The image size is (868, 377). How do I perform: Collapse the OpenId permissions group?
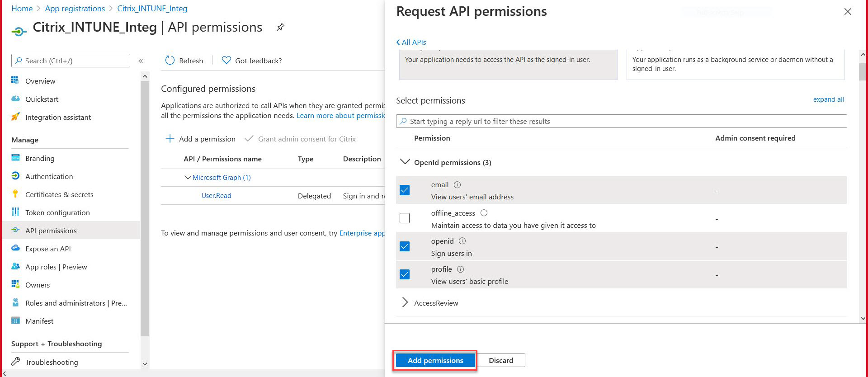[x=405, y=162]
